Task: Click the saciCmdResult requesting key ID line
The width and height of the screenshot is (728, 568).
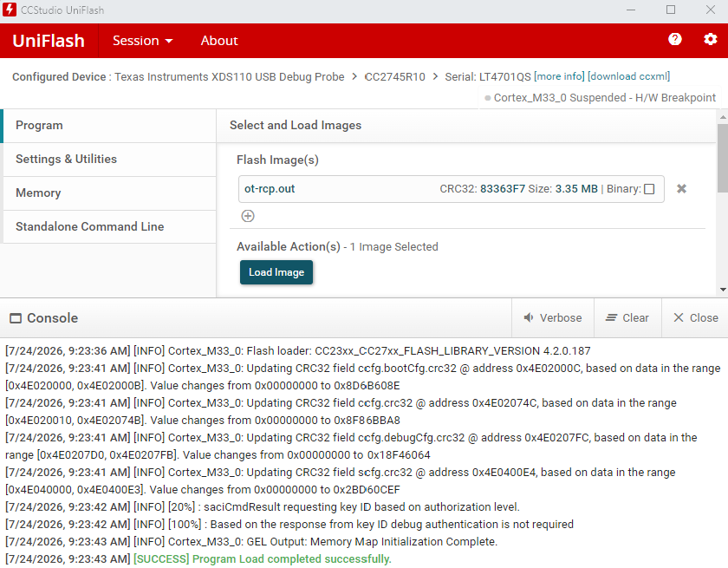Action: (x=263, y=507)
